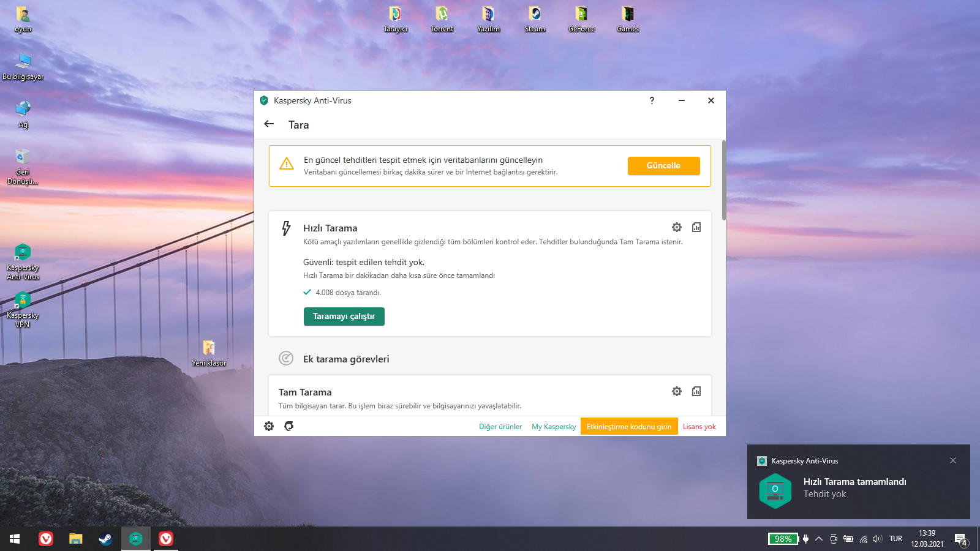Open the Wi-Fi network tray icon

pyautogui.click(x=864, y=539)
